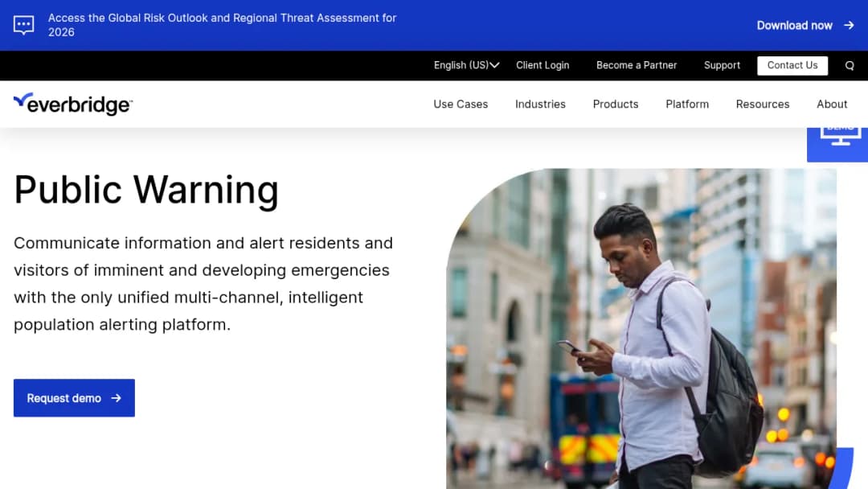Click the Global Risk Outlook banner text

(x=222, y=25)
